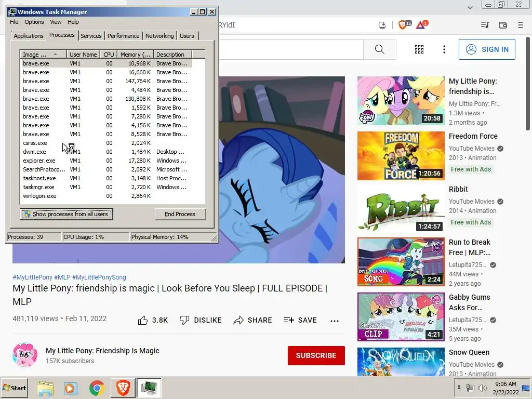
Task: Open YouTube settings three-dot menu
Action: coord(444,49)
